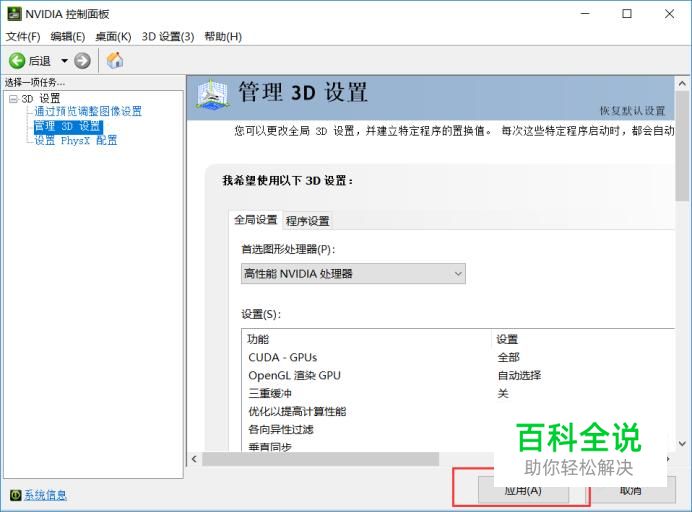The width and height of the screenshot is (692, 512).
Task: Click the horizontal scrollbar thumb
Action: (x=320, y=459)
